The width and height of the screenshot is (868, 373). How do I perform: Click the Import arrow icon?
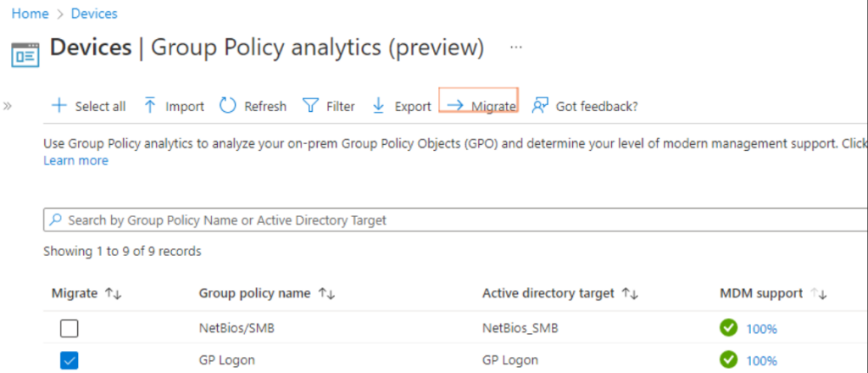point(150,106)
